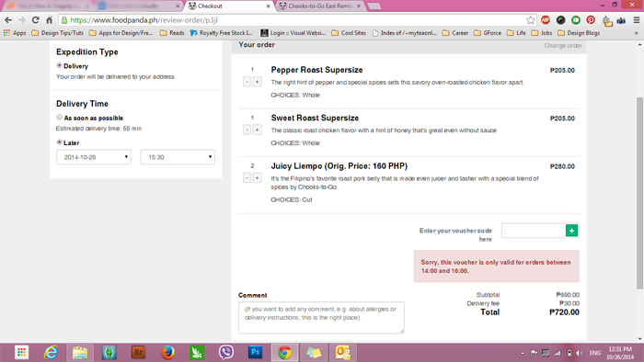This screenshot has width=644, height=362.
Task: Open Viber from taskbar
Action: (x=226, y=352)
